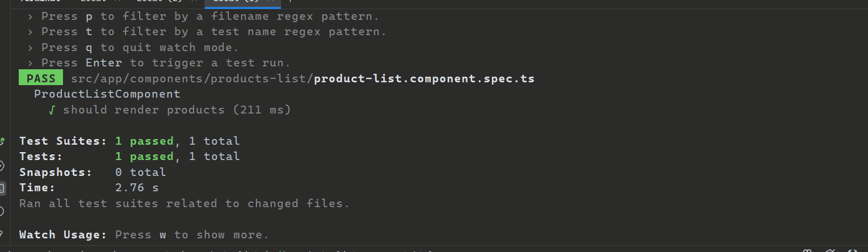Click the Watch Usage prompt line
Screen dimensions: 868x252
coord(144,234)
